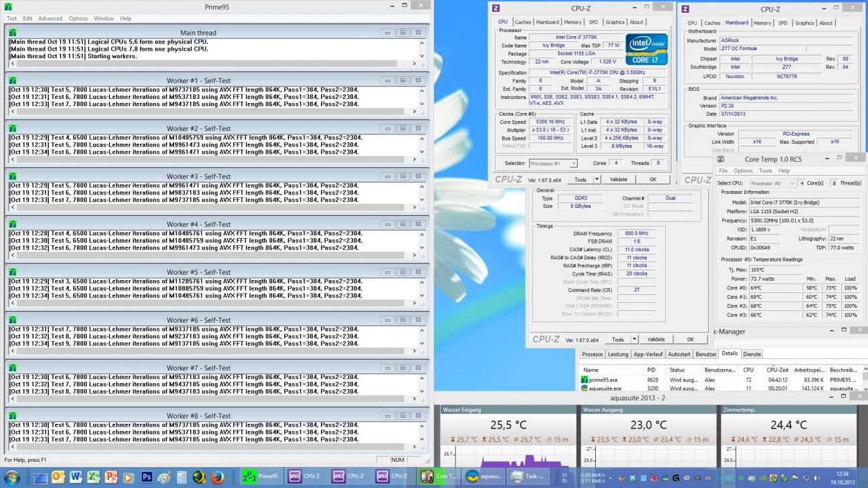Image resolution: width=868 pixels, height=488 pixels.
Task: Click aquasuite.exe process icon in Task Manager
Action: (585, 388)
